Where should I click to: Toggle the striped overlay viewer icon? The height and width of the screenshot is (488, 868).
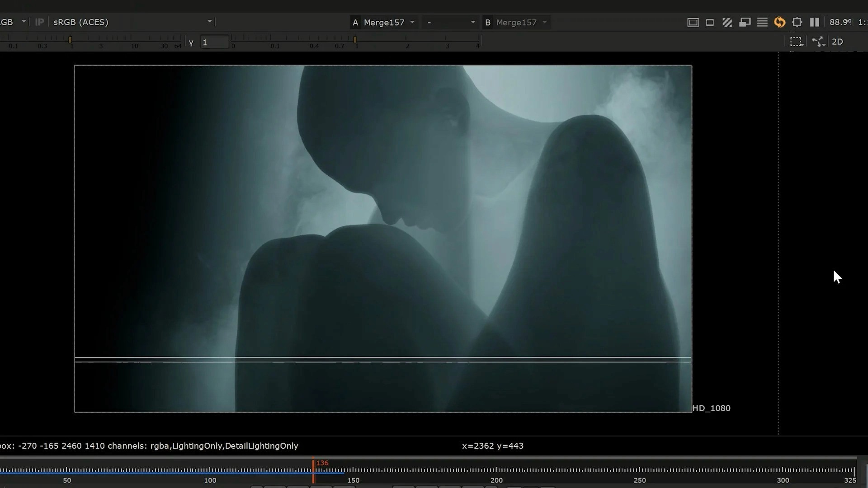(727, 22)
